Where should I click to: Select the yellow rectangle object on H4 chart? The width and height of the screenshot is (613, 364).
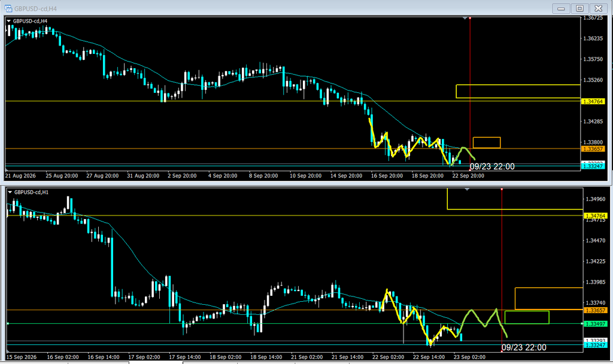pos(518,91)
